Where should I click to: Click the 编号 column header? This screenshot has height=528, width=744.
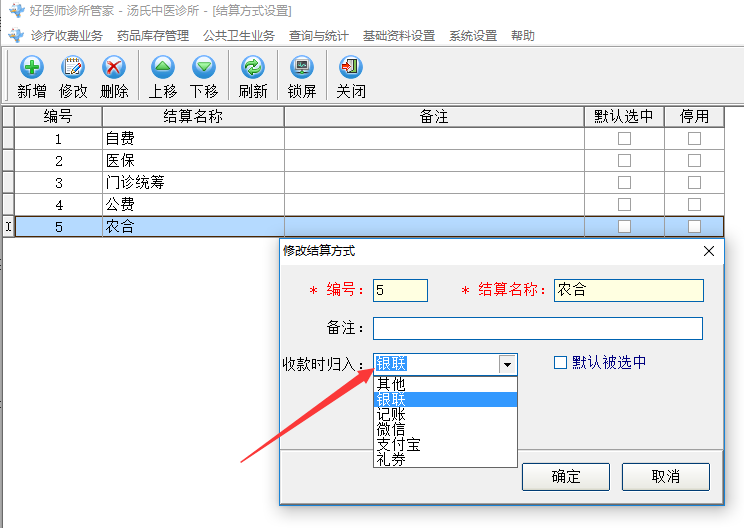pos(58,117)
